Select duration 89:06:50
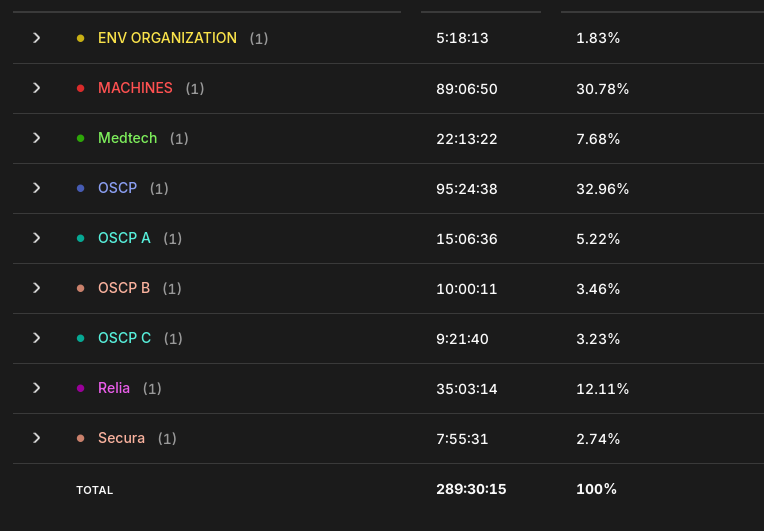Screen dimensions: 764x531 pos(466,89)
